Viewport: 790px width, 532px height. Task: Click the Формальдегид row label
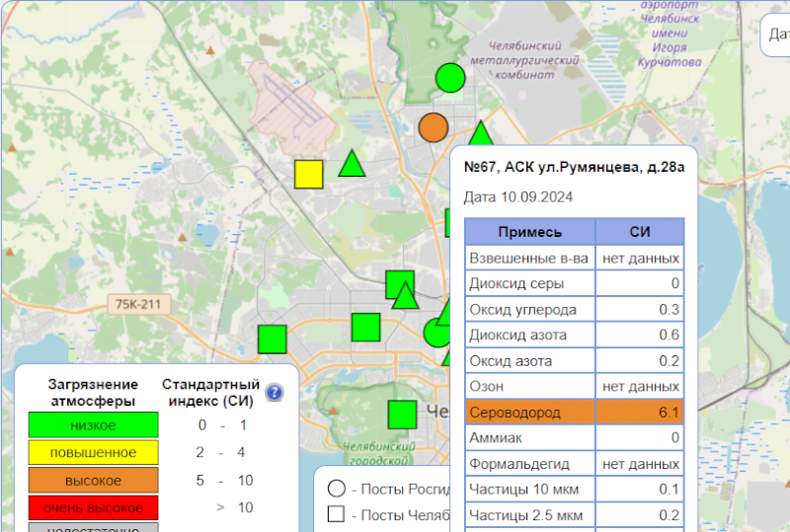point(519,464)
